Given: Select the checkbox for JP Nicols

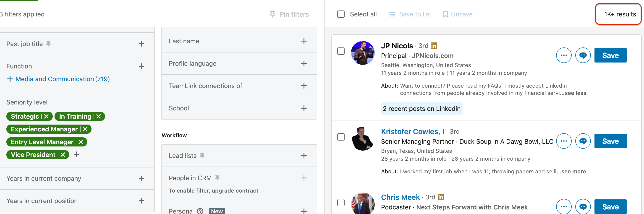Looking at the screenshot, I should (341, 51).
